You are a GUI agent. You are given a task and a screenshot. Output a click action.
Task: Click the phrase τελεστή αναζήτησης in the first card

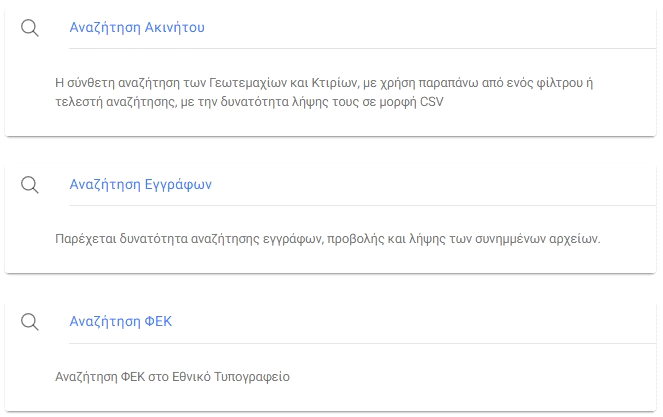108,102
